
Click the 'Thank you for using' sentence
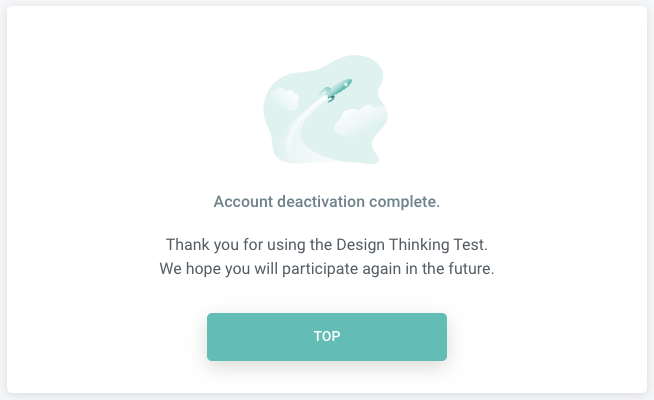pos(327,244)
